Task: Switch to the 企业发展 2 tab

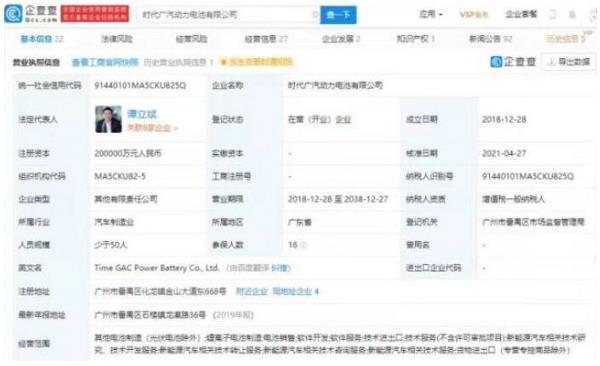Action: tap(341, 39)
